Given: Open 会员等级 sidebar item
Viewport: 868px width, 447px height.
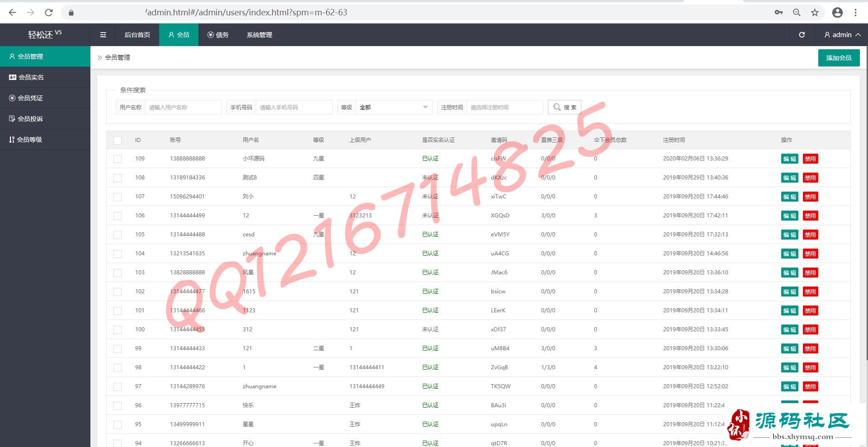Looking at the screenshot, I should click(45, 140).
